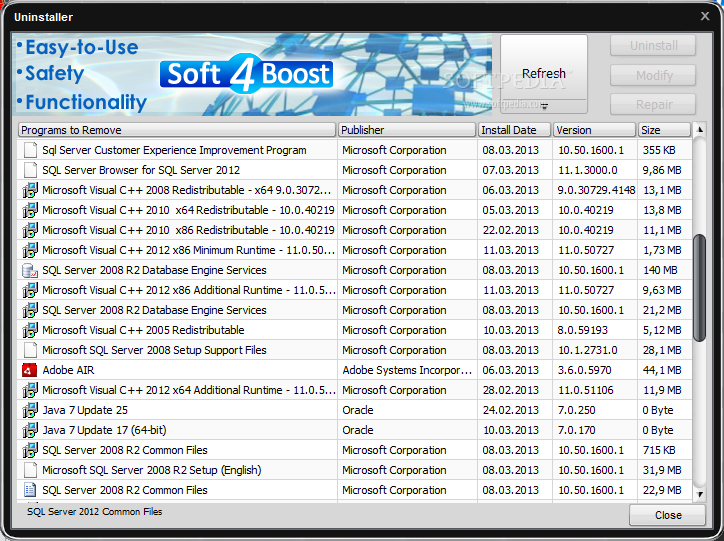Click the Java 7 Update 25 icon
This screenshot has height=541, width=724.
(x=30, y=410)
